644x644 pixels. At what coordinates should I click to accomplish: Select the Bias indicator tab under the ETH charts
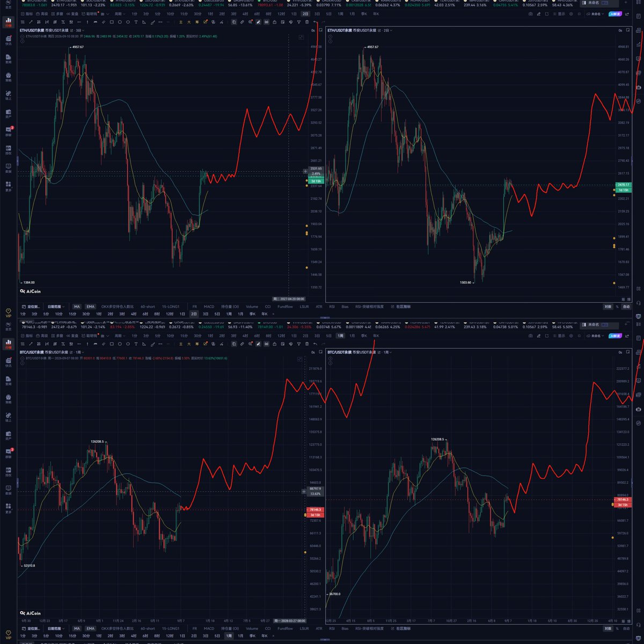coord(345,306)
